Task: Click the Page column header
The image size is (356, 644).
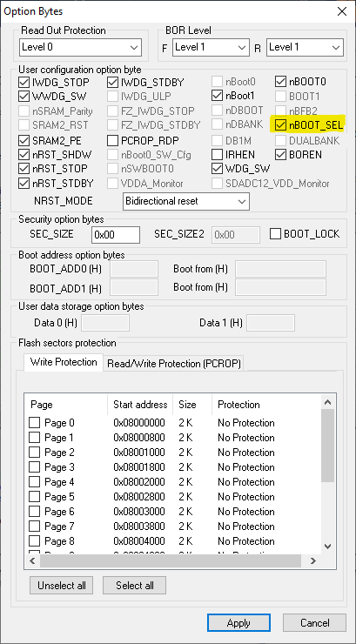Action: pos(66,405)
